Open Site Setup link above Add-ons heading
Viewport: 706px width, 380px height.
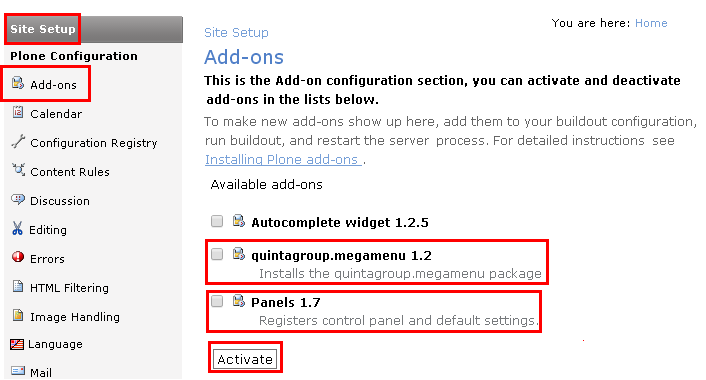pyautogui.click(x=236, y=32)
